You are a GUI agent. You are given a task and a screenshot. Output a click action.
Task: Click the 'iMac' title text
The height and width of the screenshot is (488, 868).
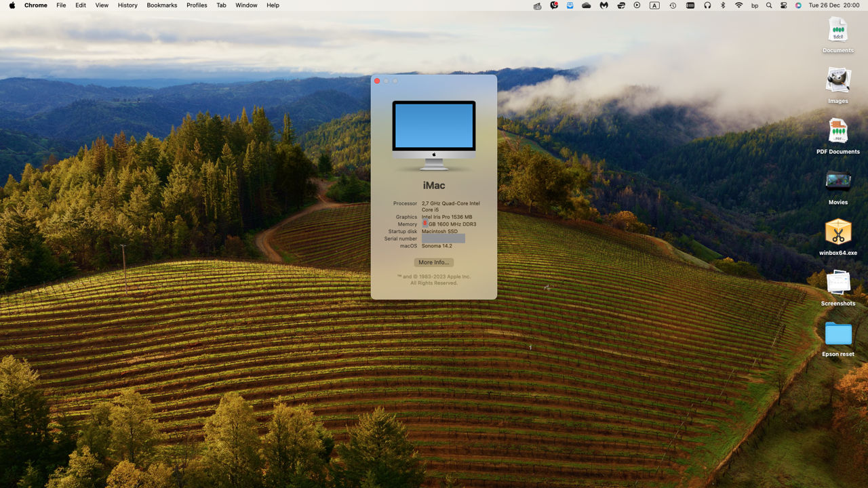tap(434, 186)
